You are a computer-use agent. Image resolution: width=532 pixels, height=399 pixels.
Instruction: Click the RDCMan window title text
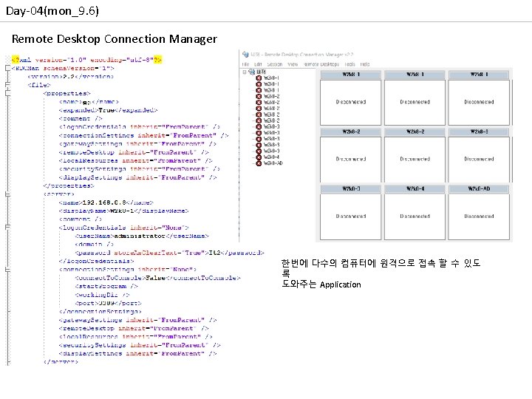click(302, 54)
